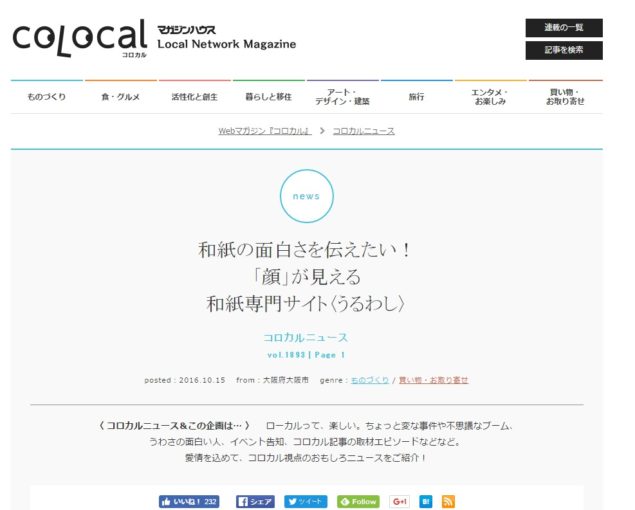Click the 買い物・お取り寄せ genre link
Screen dimensions: 635x510
(433, 380)
